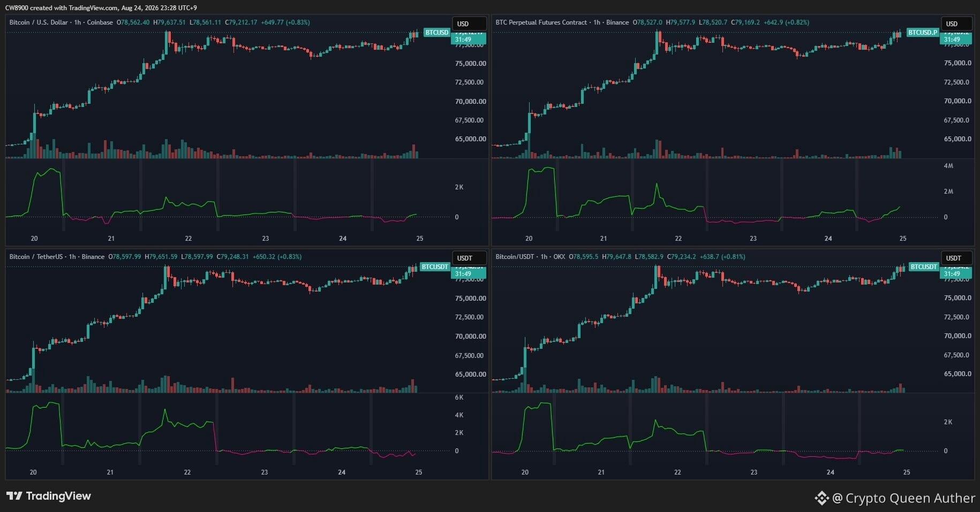The image size is (980, 512).
Task: Click date 25 on the OKX chart time axis
Action: tap(907, 472)
